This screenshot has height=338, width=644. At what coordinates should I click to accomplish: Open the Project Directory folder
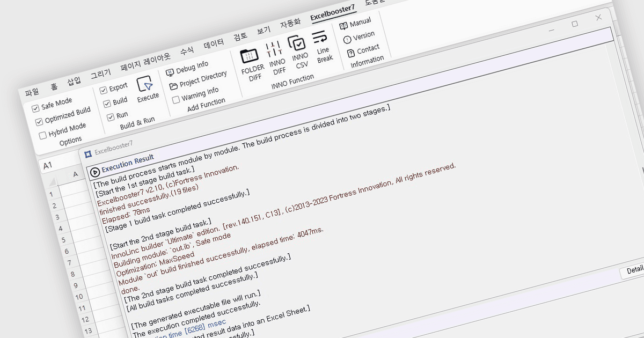click(x=198, y=80)
